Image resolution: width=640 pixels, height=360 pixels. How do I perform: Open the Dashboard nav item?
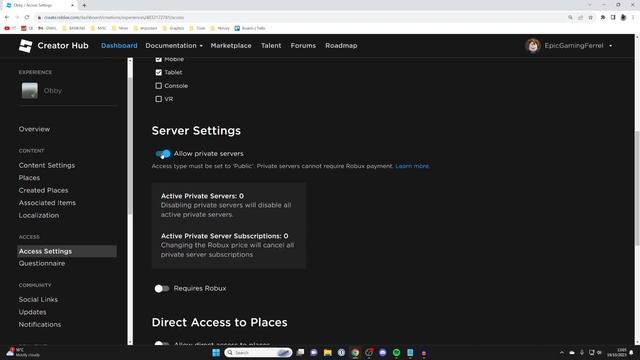click(119, 46)
